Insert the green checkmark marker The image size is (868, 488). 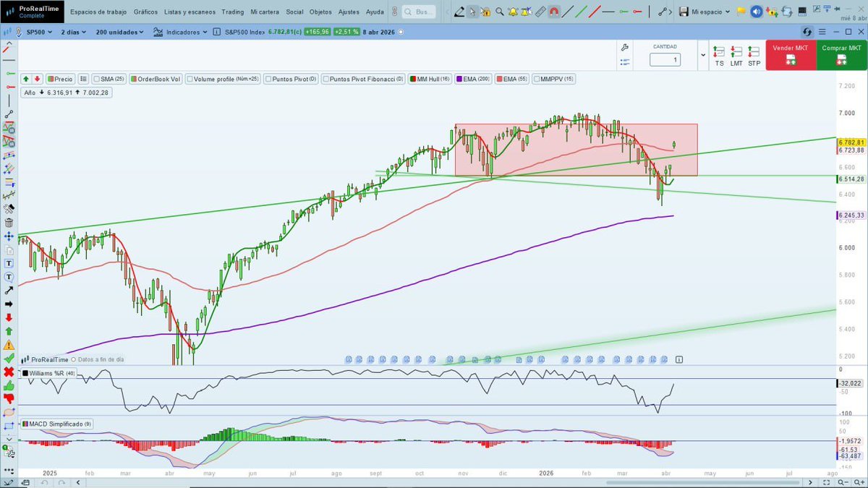[x=9, y=358]
